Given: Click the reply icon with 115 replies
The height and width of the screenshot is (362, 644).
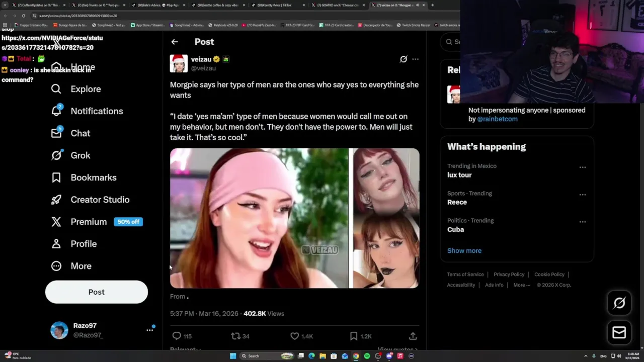Looking at the screenshot, I should point(177,336).
